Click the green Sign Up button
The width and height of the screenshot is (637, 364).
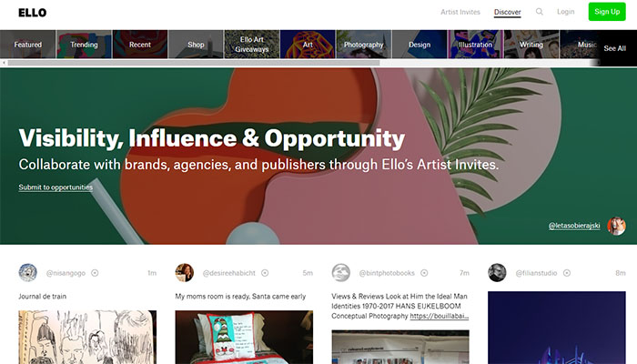[606, 12]
